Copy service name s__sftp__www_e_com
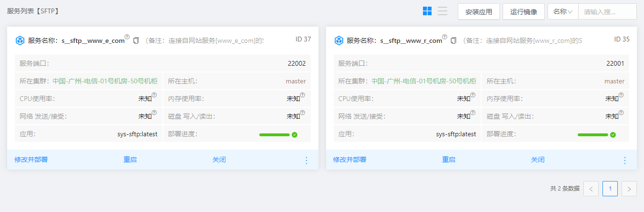Image resolution: width=644 pixels, height=212 pixels. [x=136, y=40]
